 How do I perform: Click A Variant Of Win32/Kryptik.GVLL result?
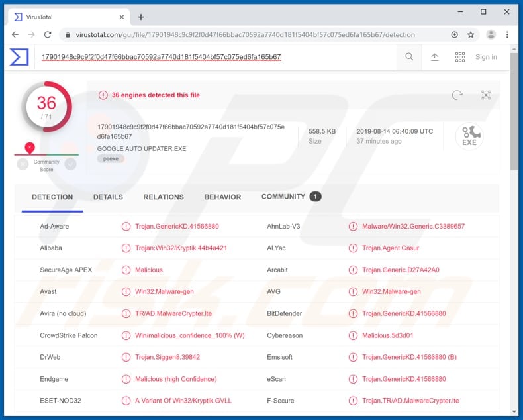click(183, 401)
